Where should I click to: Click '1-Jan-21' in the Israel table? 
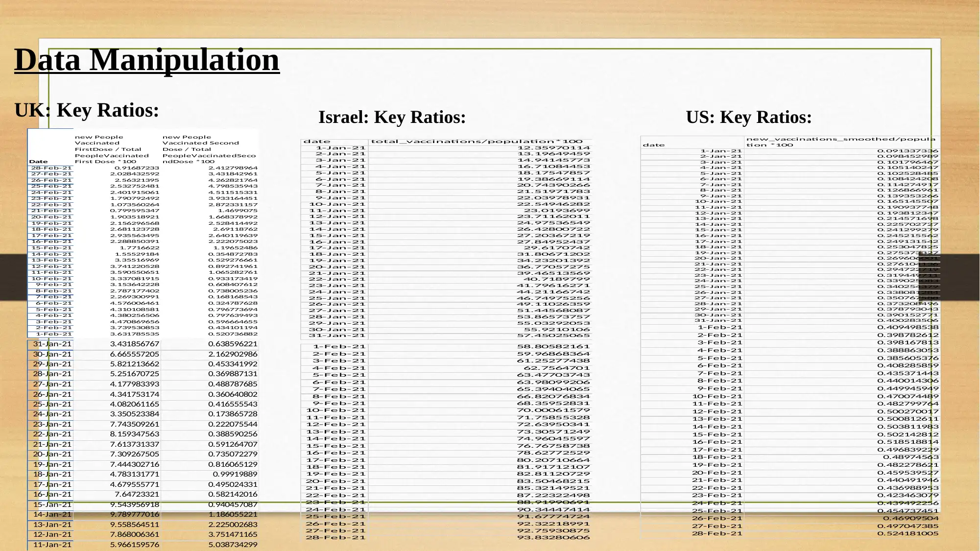tap(341, 148)
